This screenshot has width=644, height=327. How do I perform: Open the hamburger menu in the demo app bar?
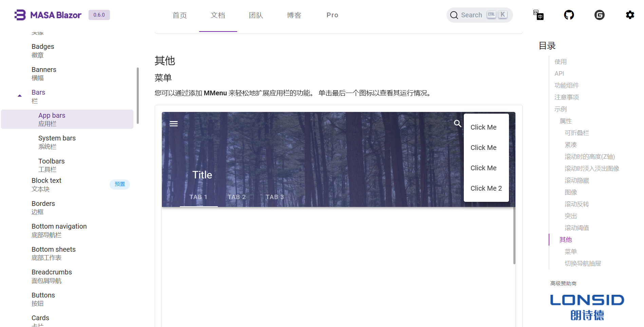coord(174,123)
